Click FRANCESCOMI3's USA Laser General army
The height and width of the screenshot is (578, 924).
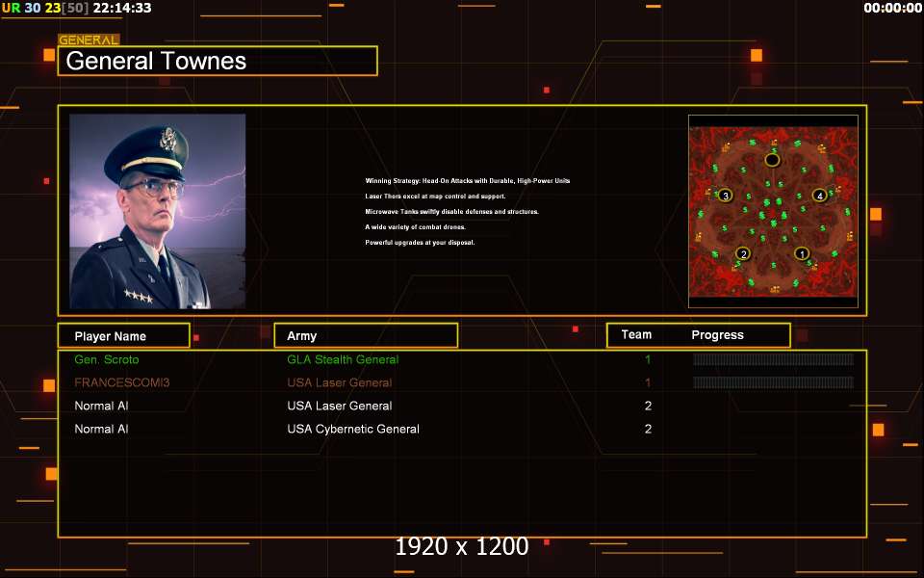coord(340,382)
